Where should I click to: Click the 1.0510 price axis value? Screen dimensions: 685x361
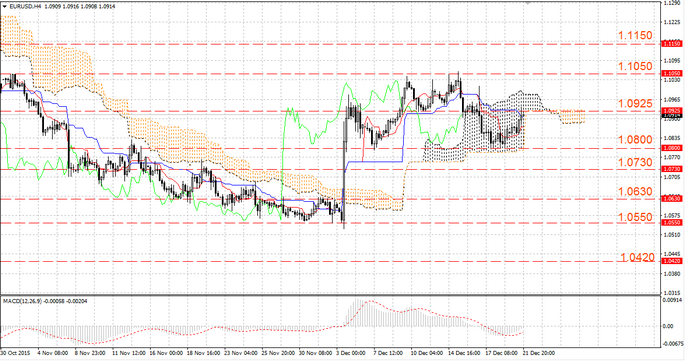tap(672, 235)
